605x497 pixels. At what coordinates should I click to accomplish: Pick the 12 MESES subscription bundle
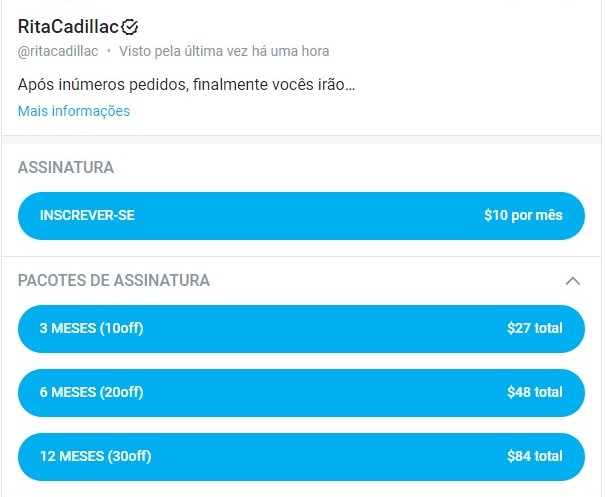300,456
